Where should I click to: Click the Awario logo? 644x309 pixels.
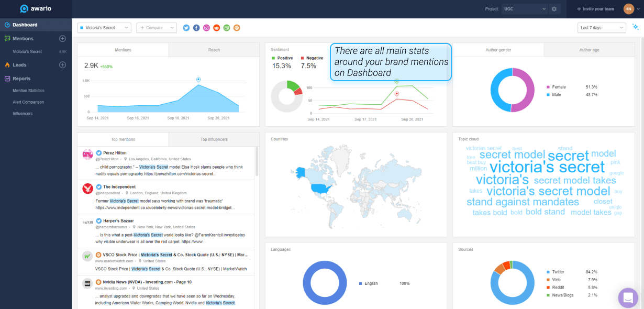(36, 9)
